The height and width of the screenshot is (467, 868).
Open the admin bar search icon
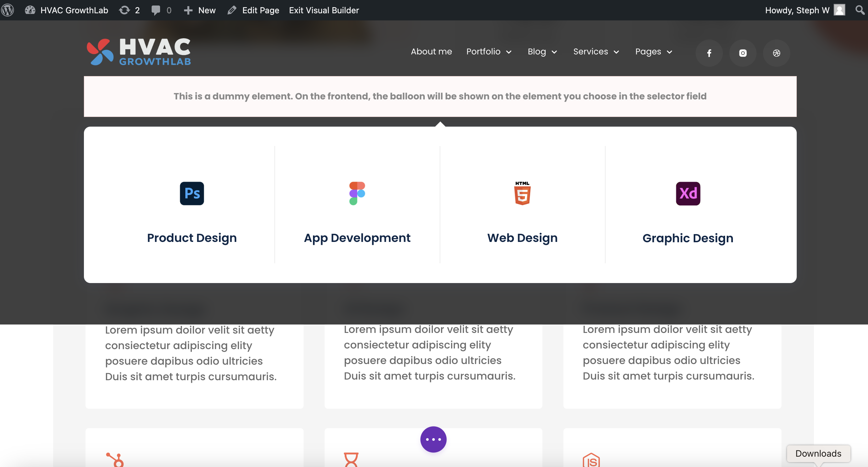click(x=860, y=10)
